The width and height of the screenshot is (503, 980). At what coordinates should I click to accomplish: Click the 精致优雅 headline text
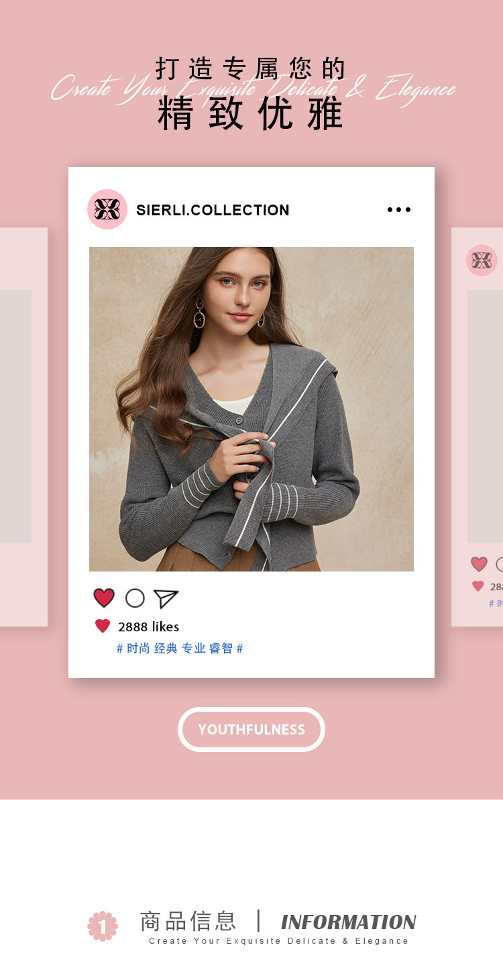click(251, 113)
